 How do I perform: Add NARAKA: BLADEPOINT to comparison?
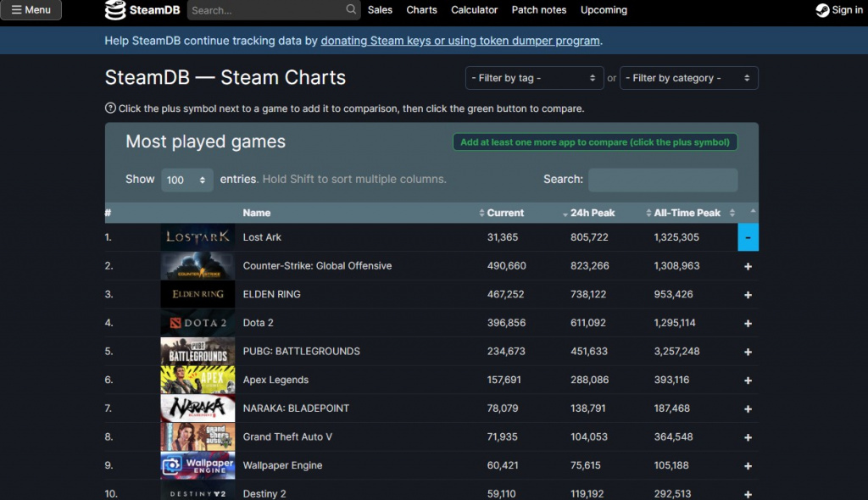coord(748,408)
